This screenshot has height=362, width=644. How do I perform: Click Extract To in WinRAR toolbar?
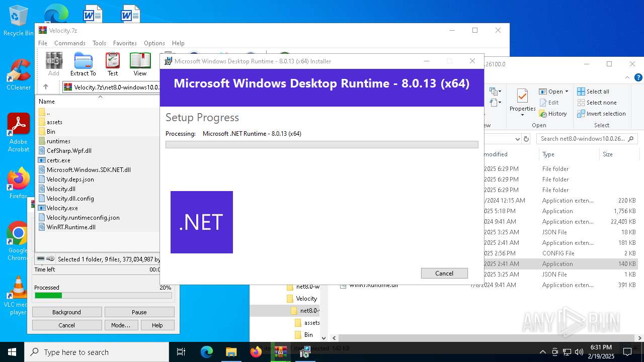[x=83, y=64]
